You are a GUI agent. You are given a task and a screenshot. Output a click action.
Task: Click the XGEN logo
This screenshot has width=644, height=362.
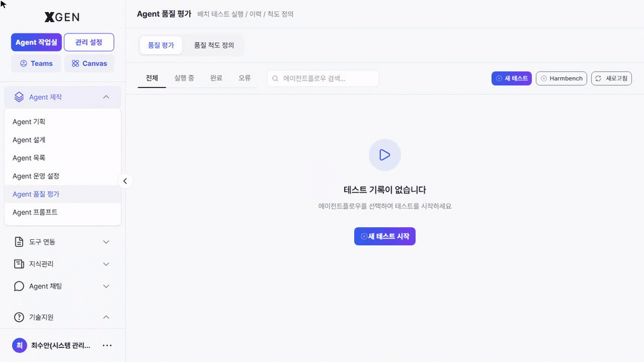pos(62,17)
